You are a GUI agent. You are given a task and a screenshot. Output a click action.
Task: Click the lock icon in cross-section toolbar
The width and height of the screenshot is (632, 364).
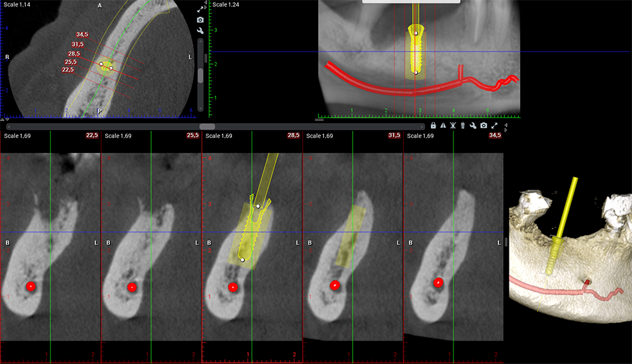pos(433,126)
